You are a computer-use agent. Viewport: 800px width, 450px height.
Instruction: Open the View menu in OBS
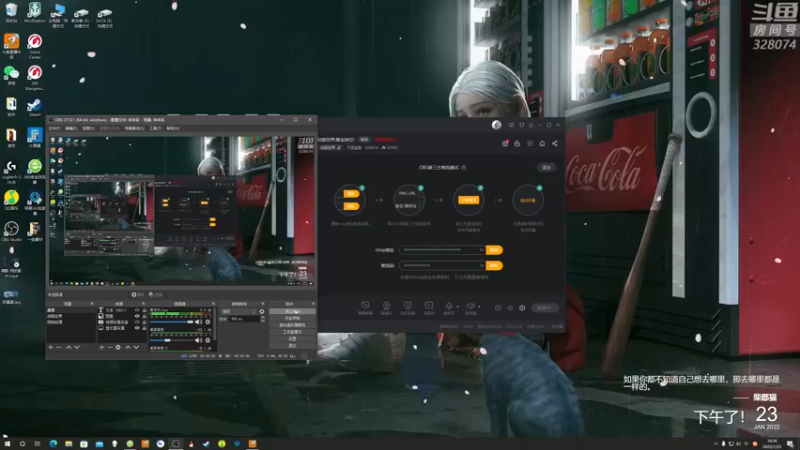[88, 129]
